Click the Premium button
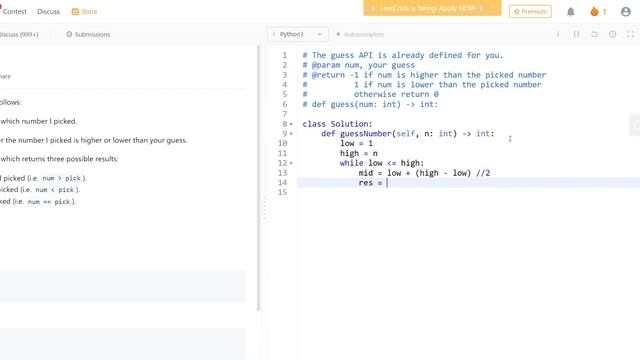Screen dimensions: 640x360 point(530,11)
